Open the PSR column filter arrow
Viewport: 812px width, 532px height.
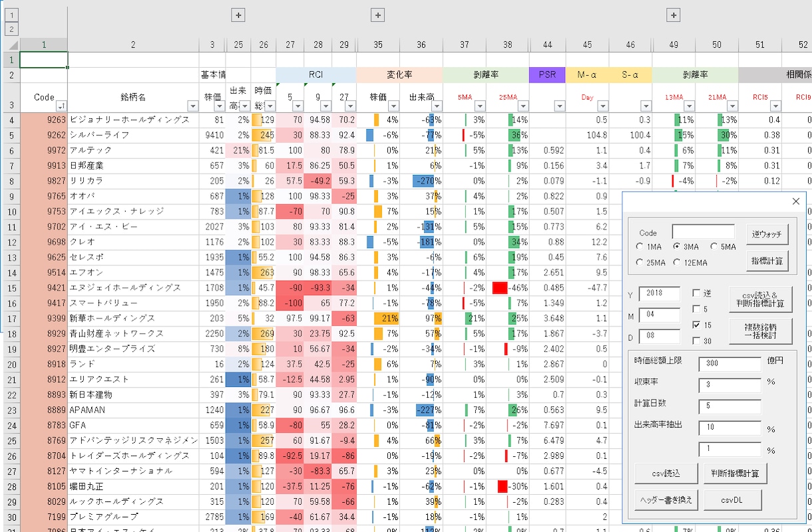point(560,106)
